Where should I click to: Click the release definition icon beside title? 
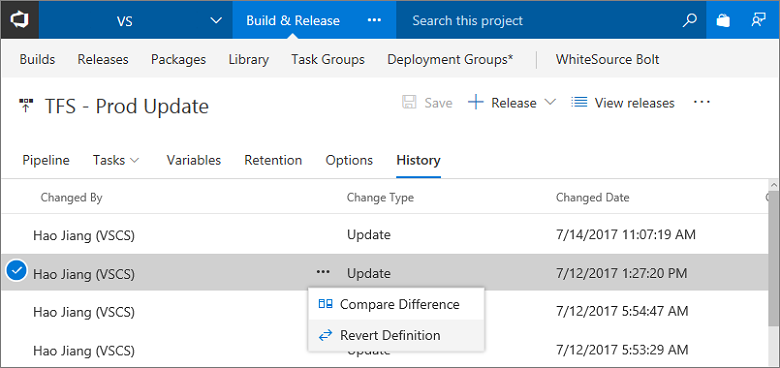click(26, 105)
